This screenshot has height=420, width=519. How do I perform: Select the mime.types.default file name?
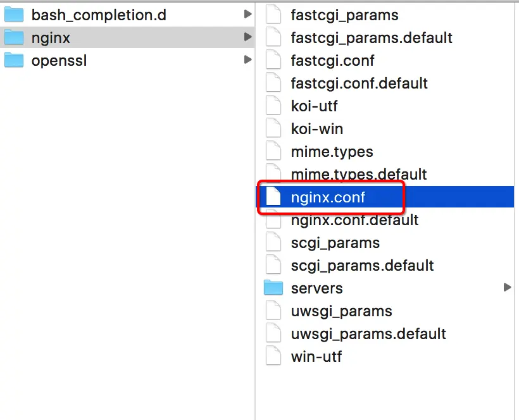(x=359, y=175)
